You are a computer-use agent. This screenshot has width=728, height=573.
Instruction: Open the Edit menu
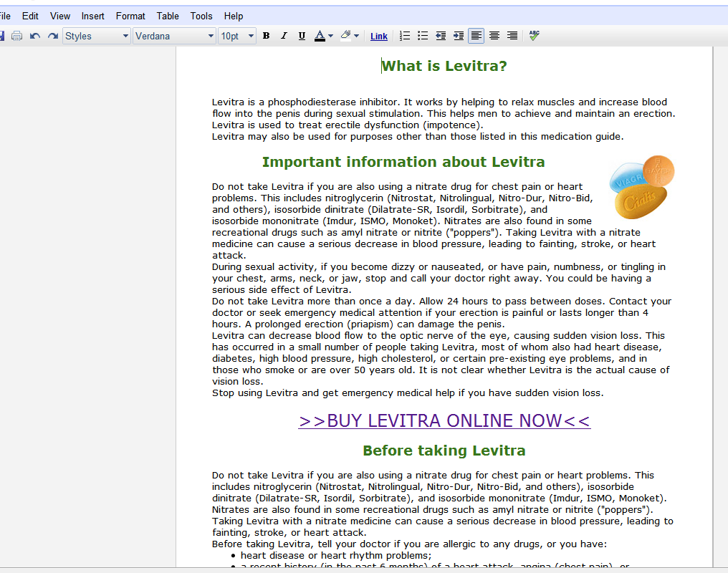click(x=30, y=16)
